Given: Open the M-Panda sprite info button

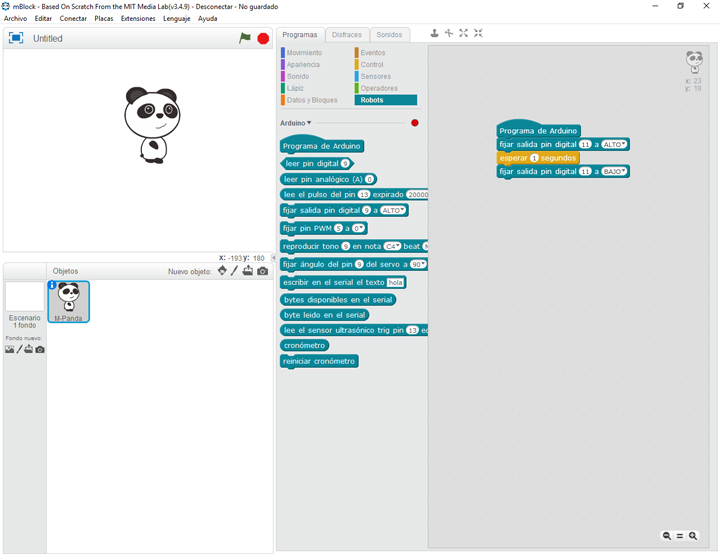Looking at the screenshot, I should tap(52, 285).
